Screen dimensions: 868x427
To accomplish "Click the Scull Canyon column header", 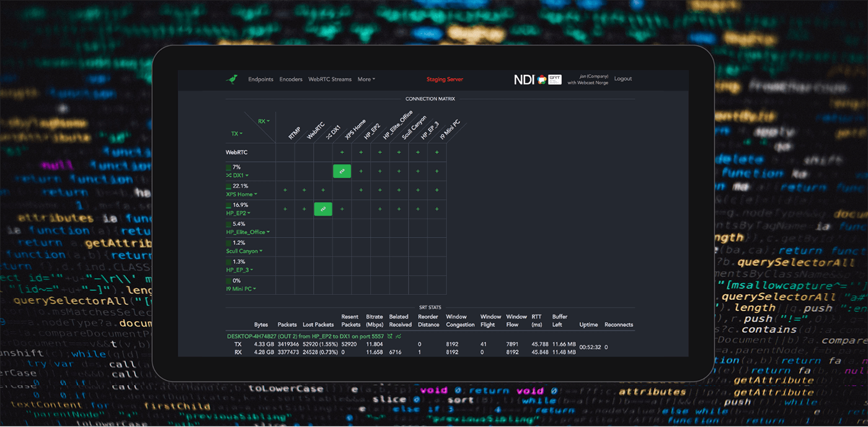I will pos(414,126).
